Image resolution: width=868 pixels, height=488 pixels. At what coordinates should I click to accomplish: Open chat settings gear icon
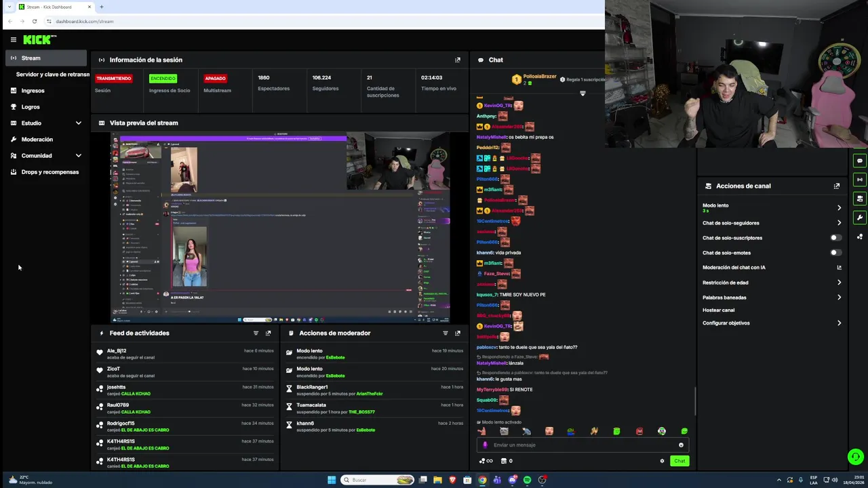662,461
